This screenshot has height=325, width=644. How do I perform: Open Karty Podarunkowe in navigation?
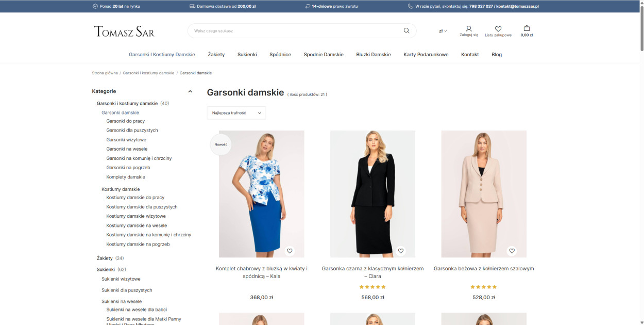pos(426,55)
